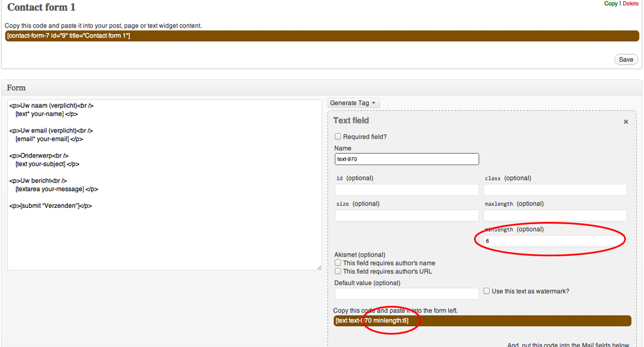Screen dimensions: 644x347
Task: Check 'This field requires author's name'
Action: click(338, 263)
